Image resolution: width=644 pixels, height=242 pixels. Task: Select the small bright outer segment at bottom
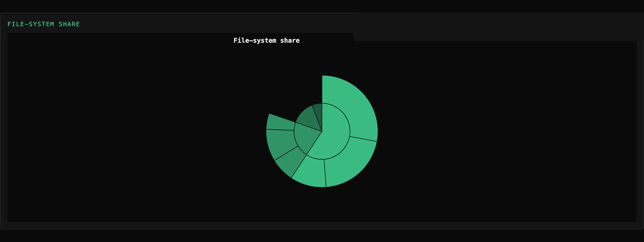pos(311,172)
